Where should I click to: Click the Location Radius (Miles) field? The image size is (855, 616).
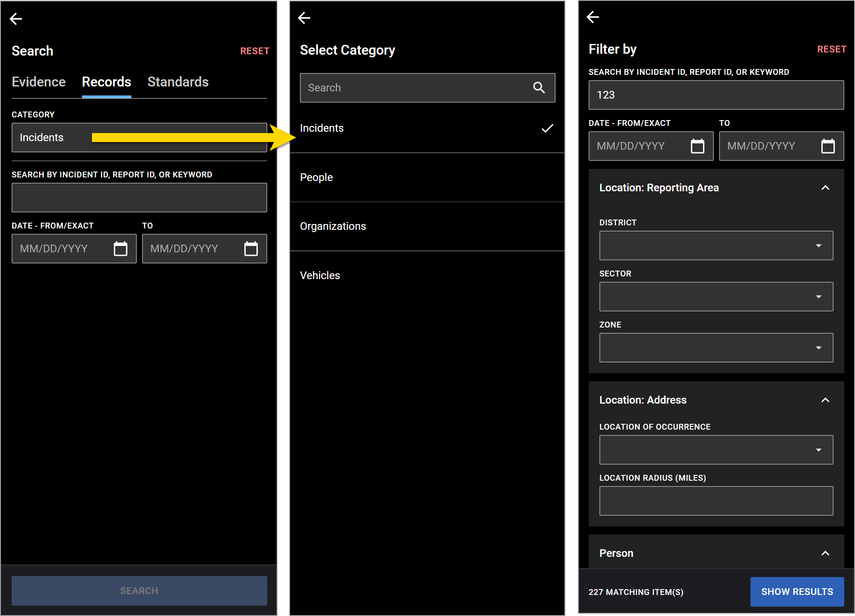pyautogui.click(x=716, y=501)
